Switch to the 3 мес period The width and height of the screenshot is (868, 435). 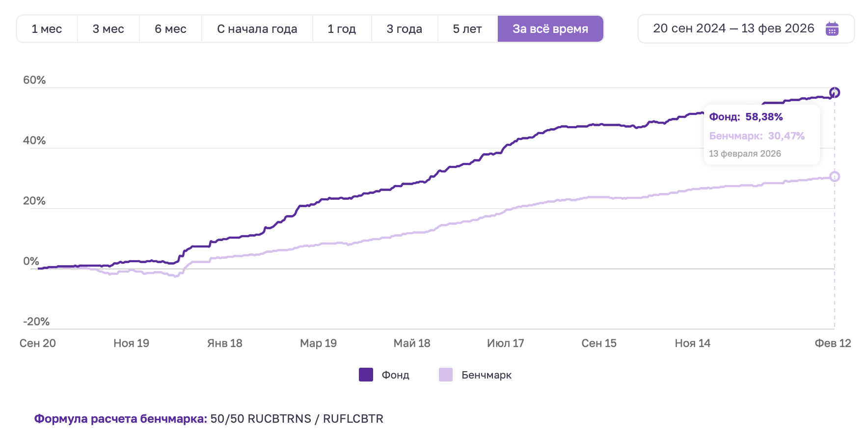tap(108, 29)
